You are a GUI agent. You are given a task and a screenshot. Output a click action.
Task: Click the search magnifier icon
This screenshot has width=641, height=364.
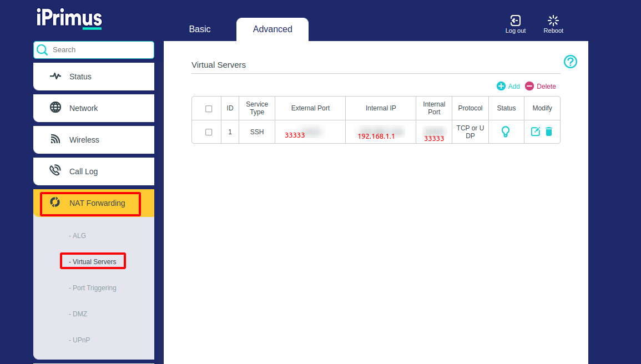pos(42,50)
